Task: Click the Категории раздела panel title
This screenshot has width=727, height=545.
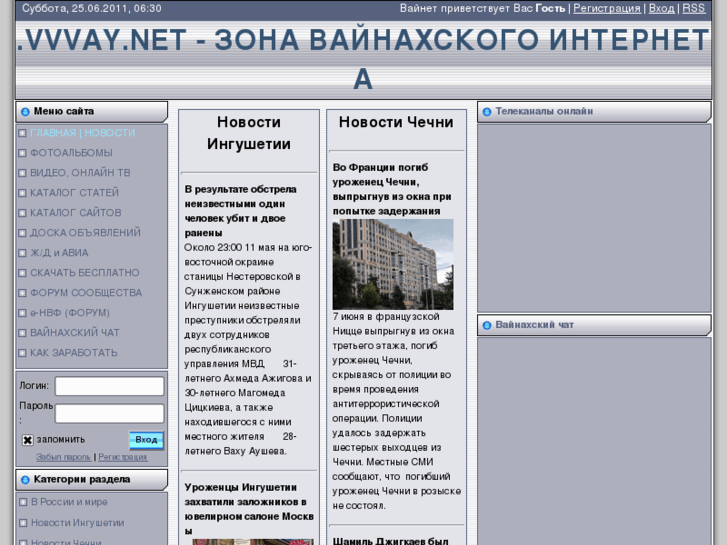Action: (82, 480)
